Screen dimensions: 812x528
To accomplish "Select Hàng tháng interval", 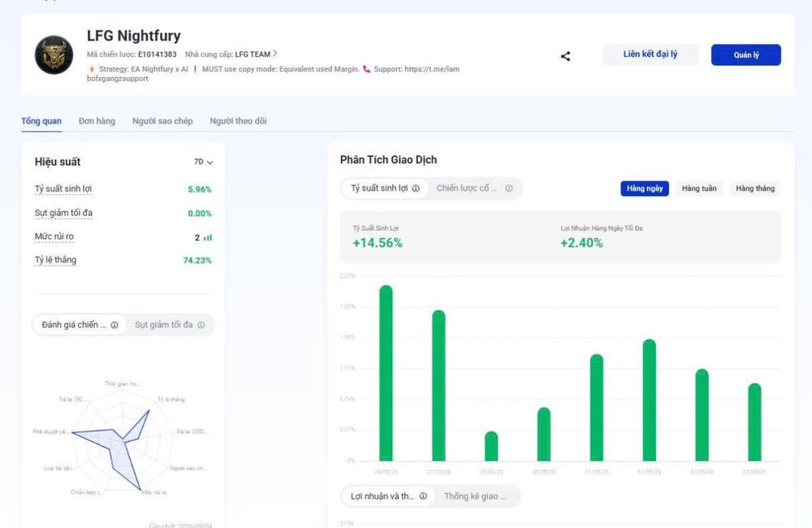I will coord(755,188).
